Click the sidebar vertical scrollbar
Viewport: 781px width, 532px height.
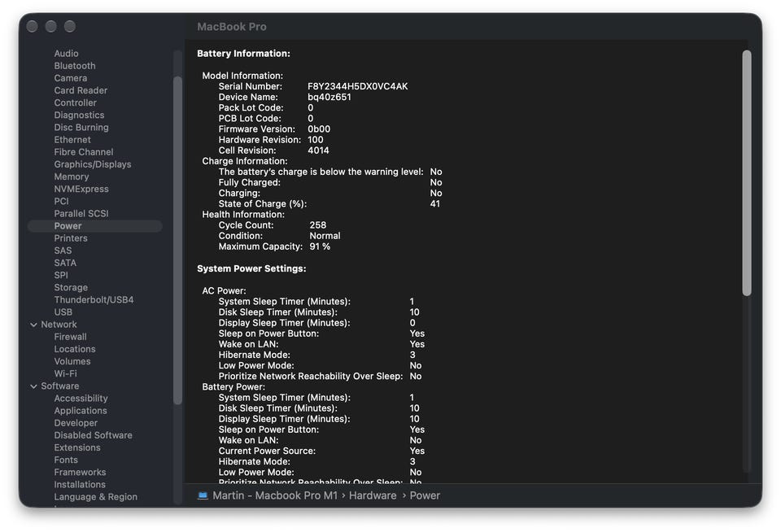coord(177,240)
